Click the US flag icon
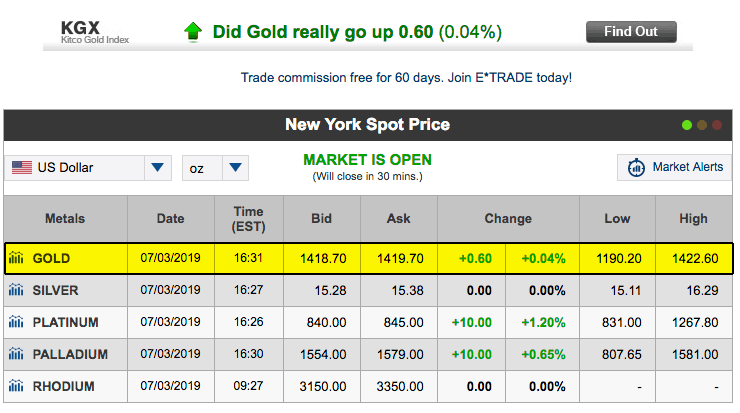Viewport: 740px width, 413px height. point(22,168)
